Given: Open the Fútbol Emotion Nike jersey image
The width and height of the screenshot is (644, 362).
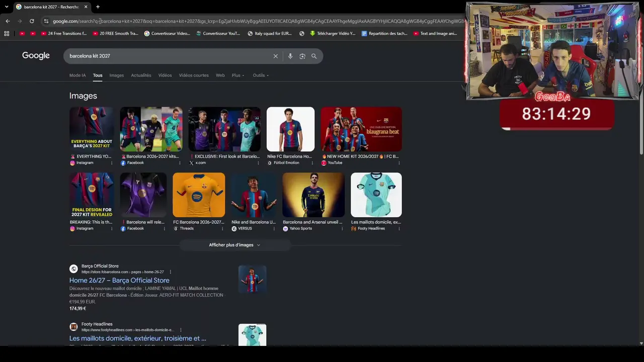Looking at the screenshot, I should pyautogui.click(x=290, y=129).
